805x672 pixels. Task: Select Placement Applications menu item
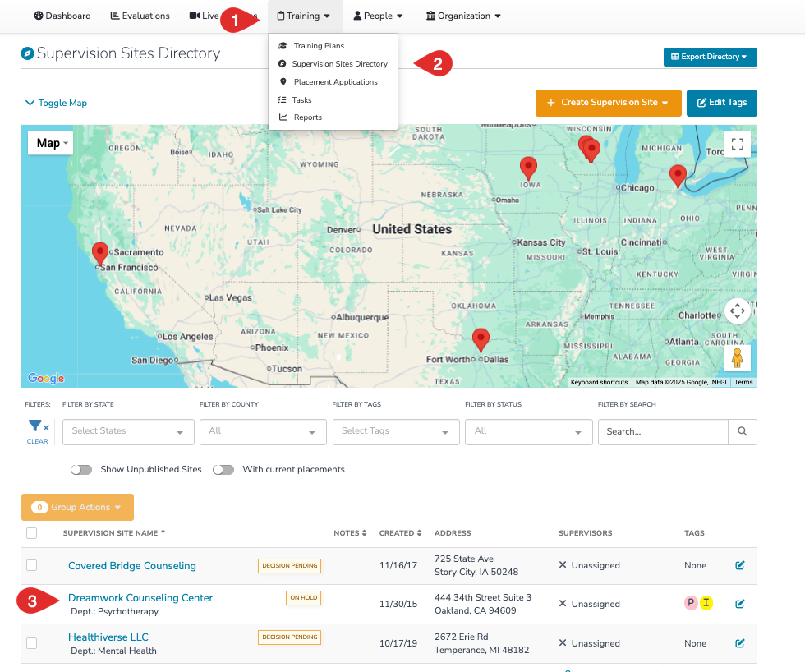[329, 81]
